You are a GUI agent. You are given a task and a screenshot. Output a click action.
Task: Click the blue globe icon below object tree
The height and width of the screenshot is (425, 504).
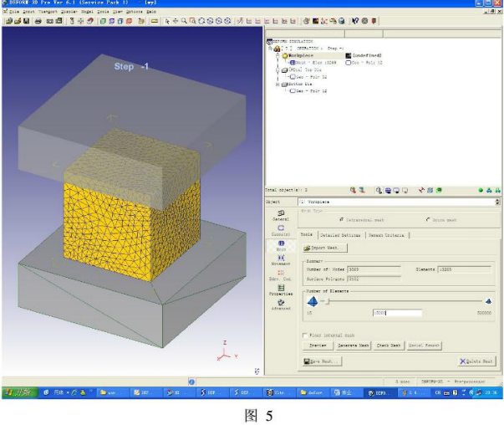[388, 191]
